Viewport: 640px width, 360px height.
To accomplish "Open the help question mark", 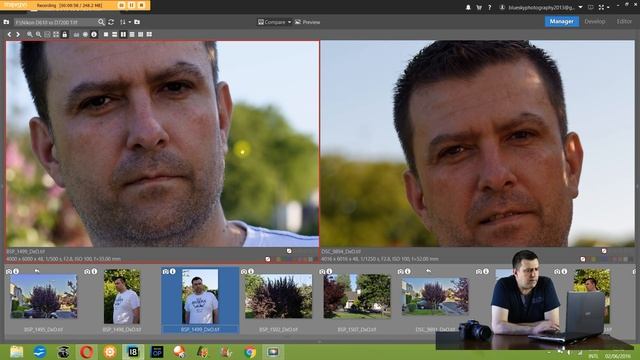I will tap(489, 7).
